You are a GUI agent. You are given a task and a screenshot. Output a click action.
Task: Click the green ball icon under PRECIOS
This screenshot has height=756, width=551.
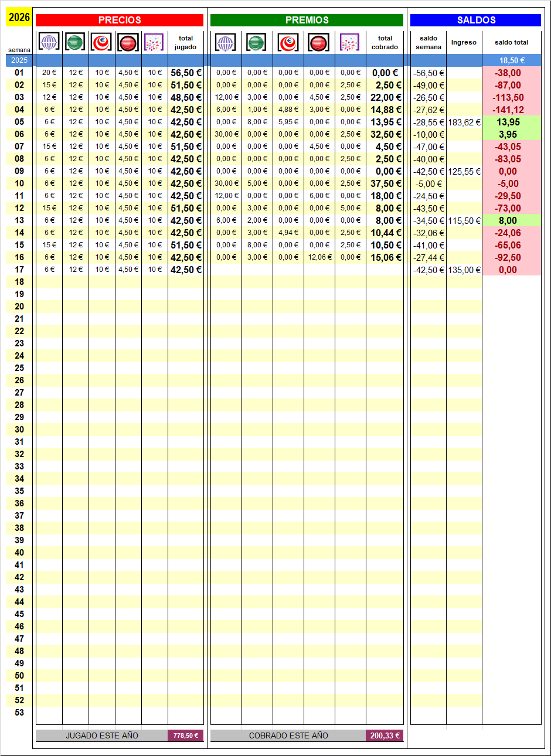75,42
